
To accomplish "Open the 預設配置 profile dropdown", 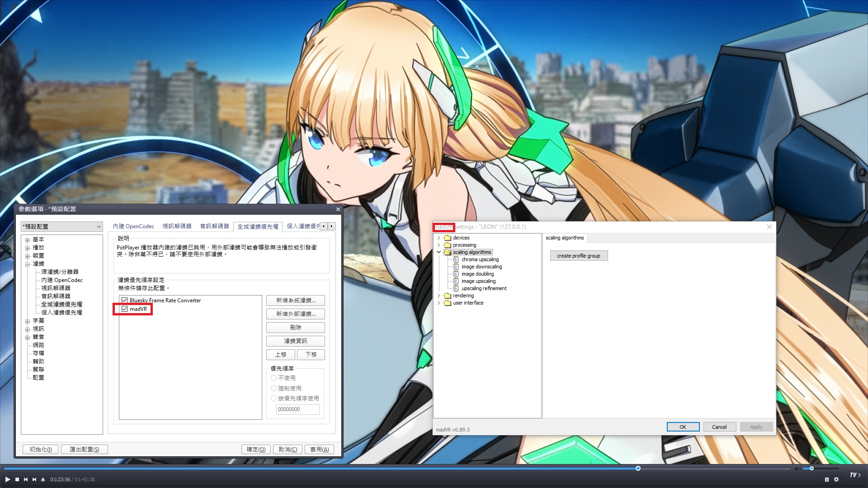I will click(62, 226).
